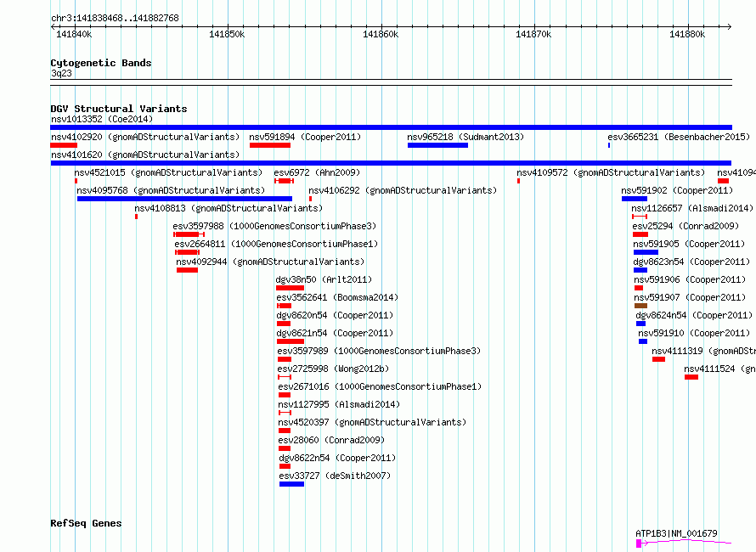Viewport: 756px width, 552px height.
Task: Click the nsv591910 (Cooper2011) label
Action: (694, 333)
